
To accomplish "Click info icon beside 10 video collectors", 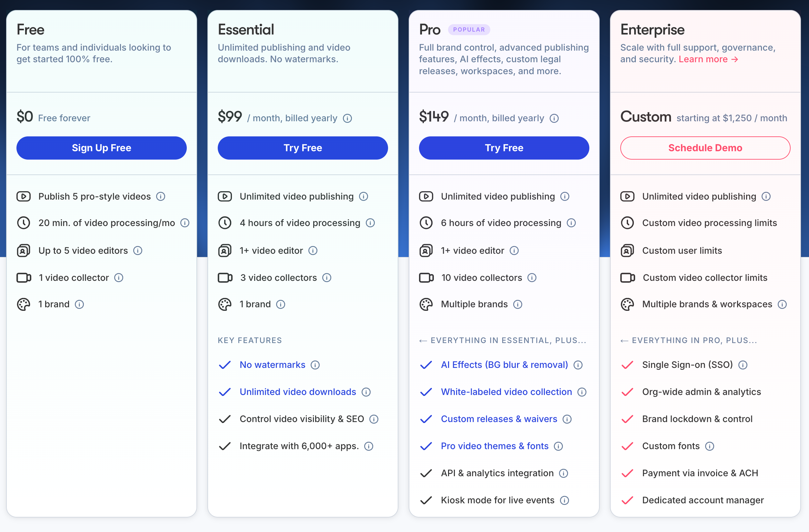I will pos(532,278).
